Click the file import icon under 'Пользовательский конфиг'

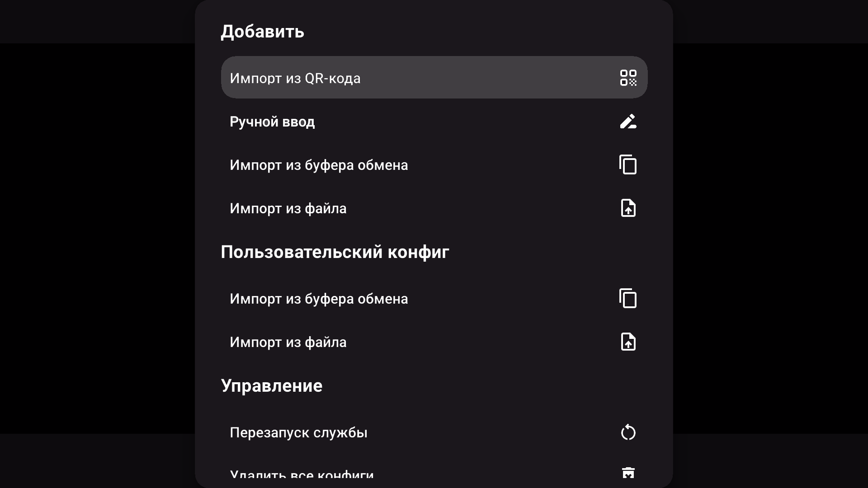coord(628,342)
